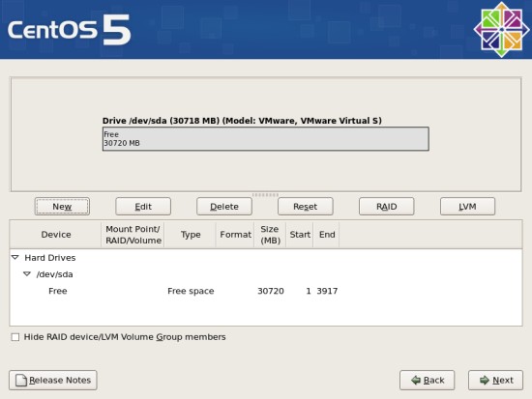
Task: Sort by Device column header
Action: pyautogui.click(x=56, y=235)
